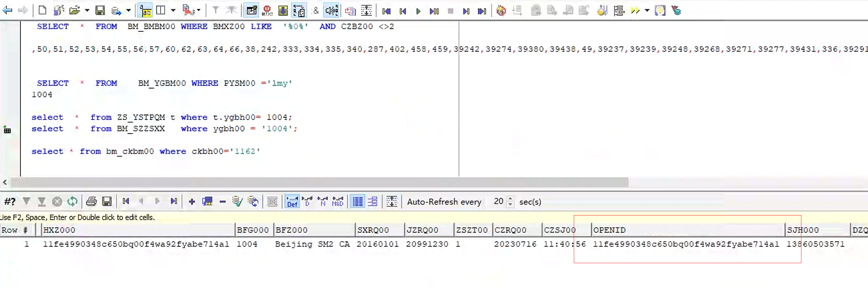Click the SJH000 column header

pos(817,230)
